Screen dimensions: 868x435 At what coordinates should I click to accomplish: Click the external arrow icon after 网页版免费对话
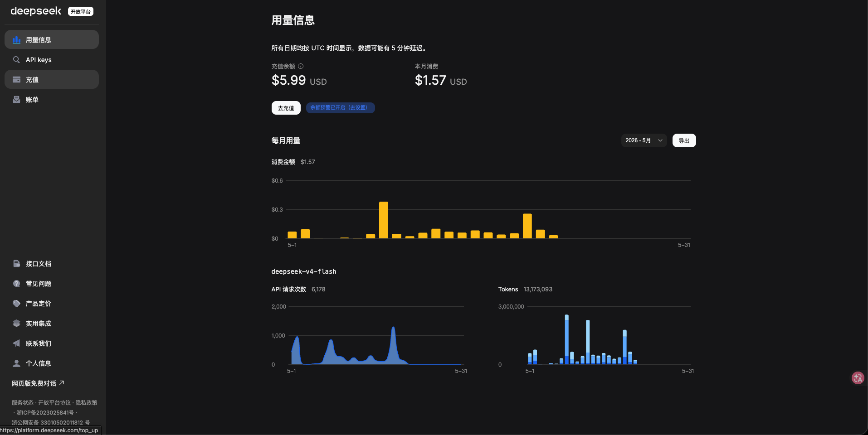(x=62, y=383)
